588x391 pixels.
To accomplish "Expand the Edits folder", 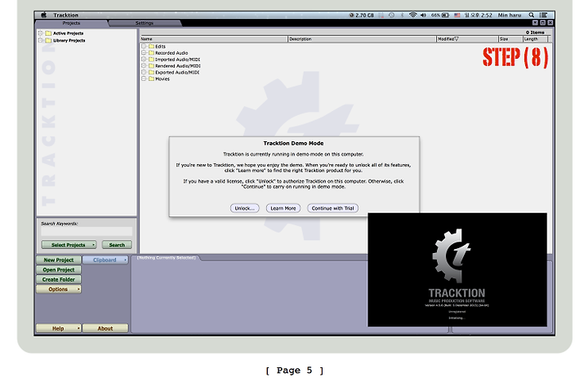I will coord(144,46).
